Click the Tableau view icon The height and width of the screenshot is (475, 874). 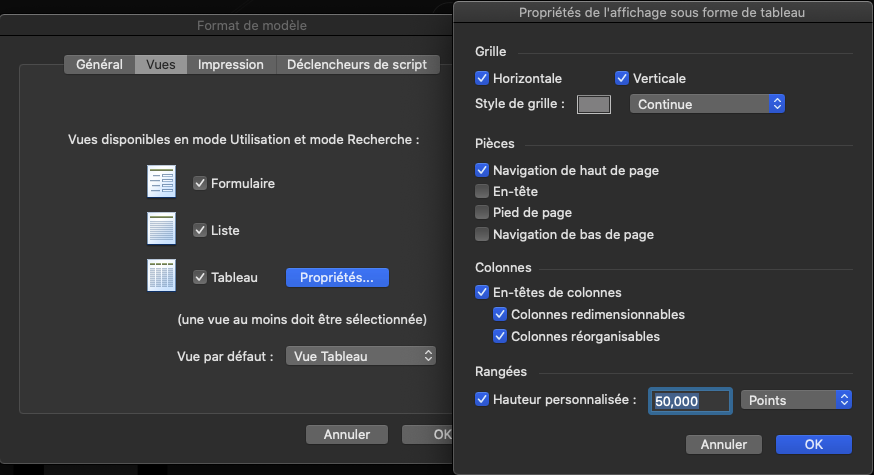(x=161, y=277)
